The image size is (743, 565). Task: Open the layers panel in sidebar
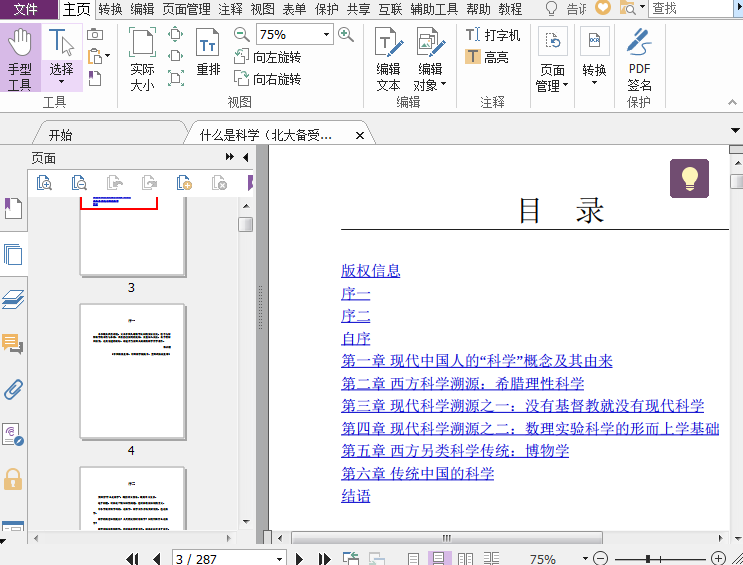(x=13, y=300)
